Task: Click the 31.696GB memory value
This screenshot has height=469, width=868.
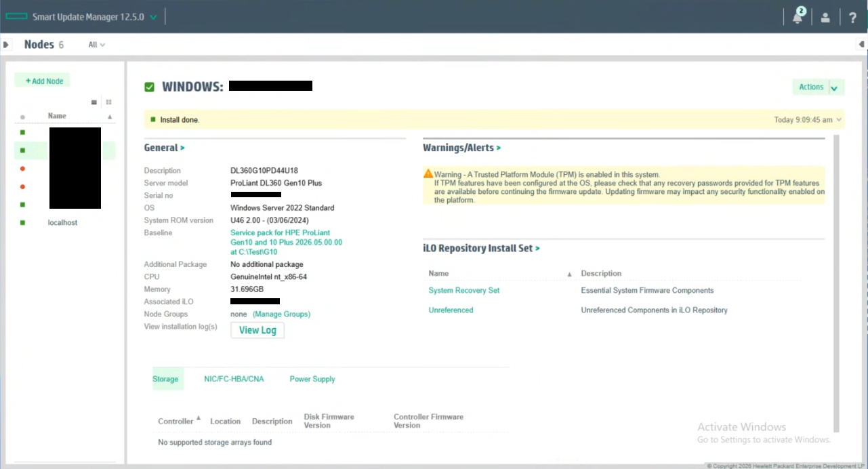Action: pyautogui.click(x=248, y=289)
